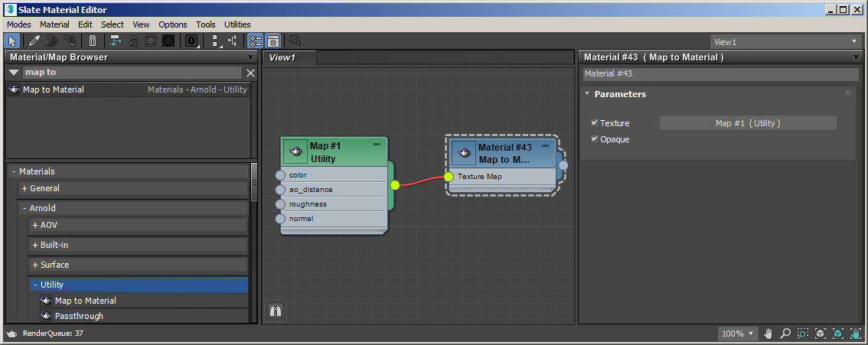Click the Lay Out All flyout icon
The image size is (868, 345).
tap(215, 41)
